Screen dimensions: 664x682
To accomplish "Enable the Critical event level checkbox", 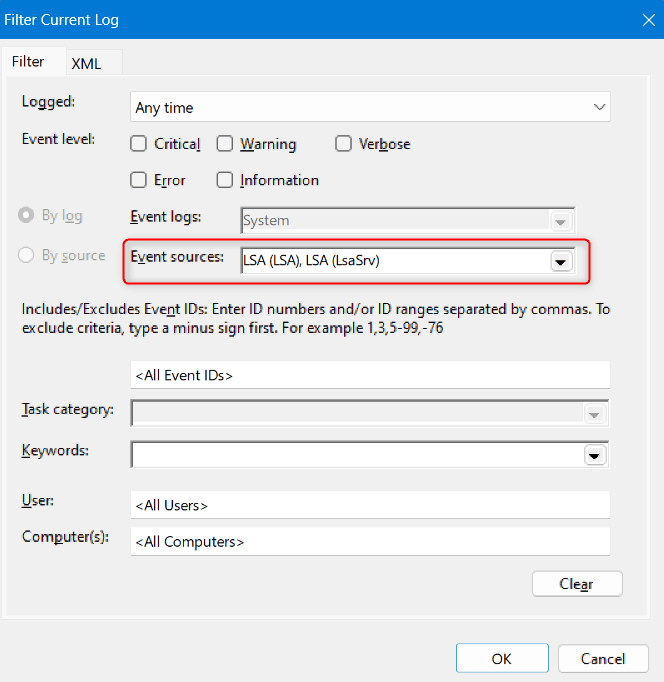I will pos(138,144).
